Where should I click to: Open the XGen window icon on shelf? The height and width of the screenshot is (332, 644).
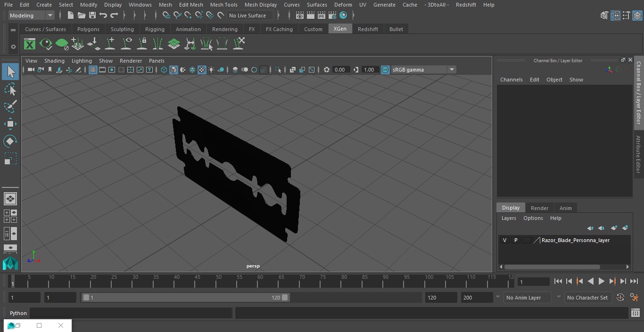[x=30, y=44]
